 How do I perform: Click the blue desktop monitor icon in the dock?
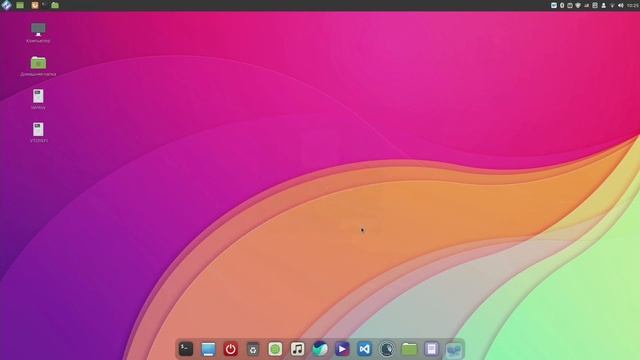tap(208, 349)
